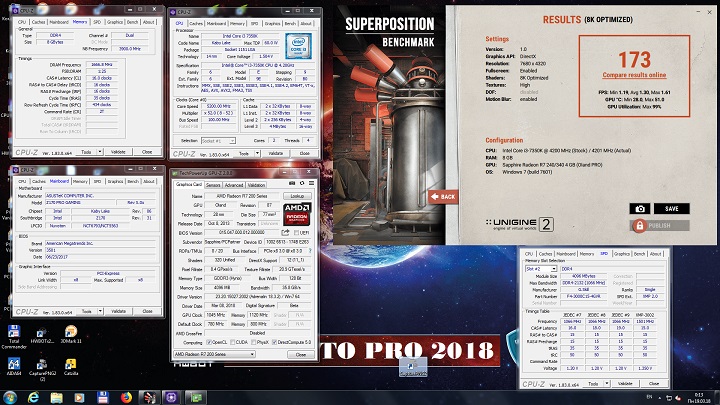This screenshot has height=405, width=720.
Task: Switch to Validation tab in GPU-Z
Action: tap(256, 185)
